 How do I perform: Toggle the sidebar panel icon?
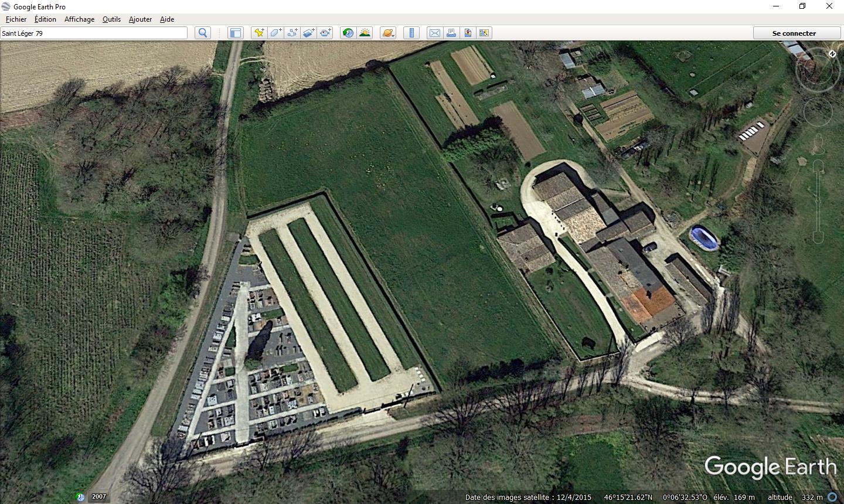(x=235, y=33)
